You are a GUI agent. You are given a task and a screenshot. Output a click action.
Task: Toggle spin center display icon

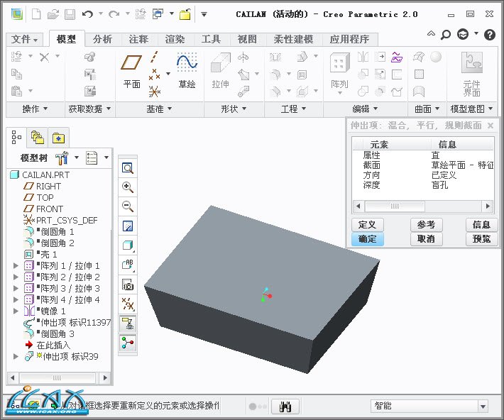pos(128,343)
